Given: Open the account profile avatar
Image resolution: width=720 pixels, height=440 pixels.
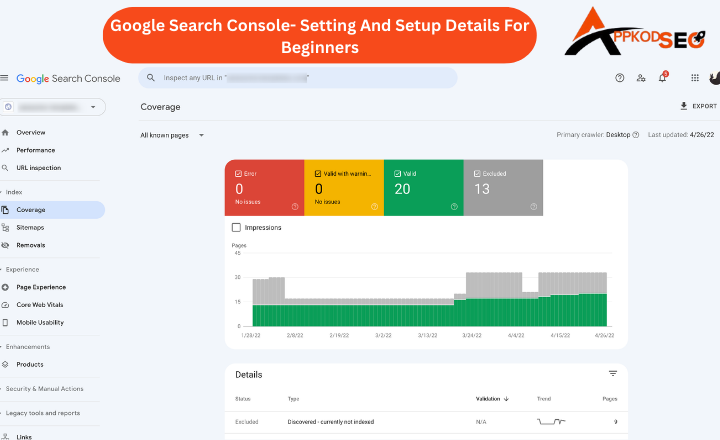Looking at the screenshot, I should click(715, 78).
